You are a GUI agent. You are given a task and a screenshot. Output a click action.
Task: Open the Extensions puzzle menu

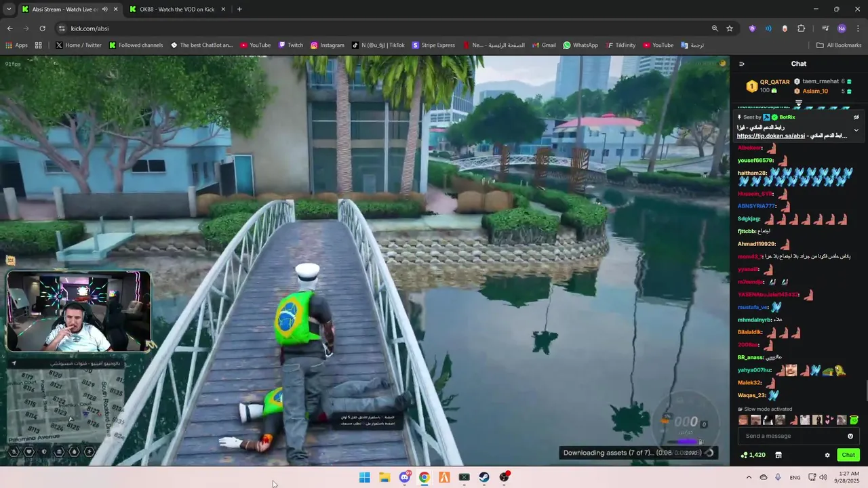(801, 28)
